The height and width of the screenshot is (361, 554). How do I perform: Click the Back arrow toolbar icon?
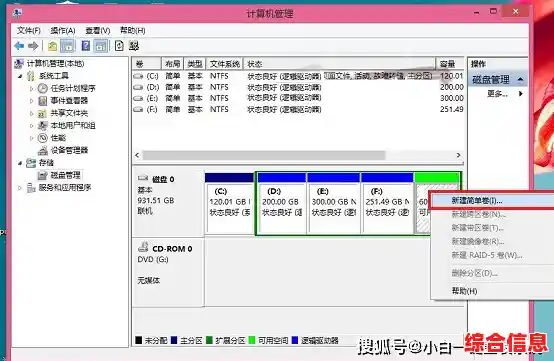pyautogui.click(x=19, y=46)
